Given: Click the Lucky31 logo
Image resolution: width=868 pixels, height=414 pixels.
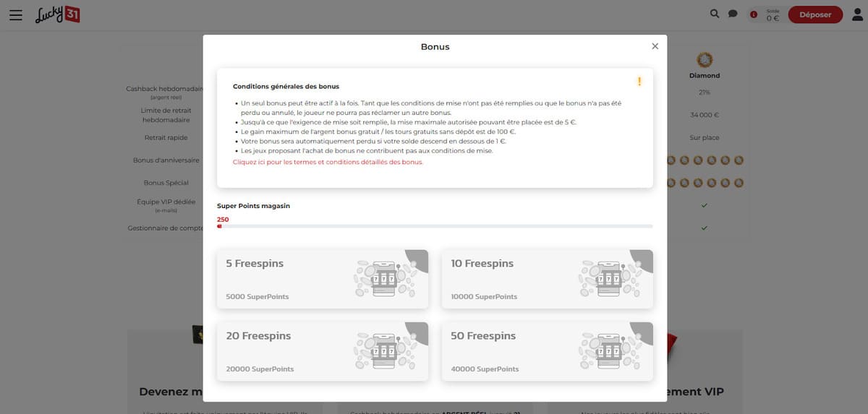Looking at the screenshot, I should (57, 14).
